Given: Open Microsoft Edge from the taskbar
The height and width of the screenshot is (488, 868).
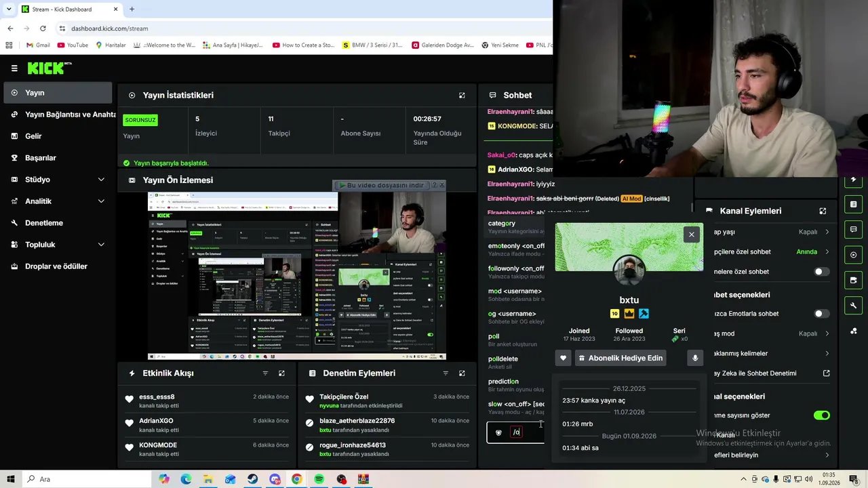Looking at the screenshot, I should coord(186,479).
